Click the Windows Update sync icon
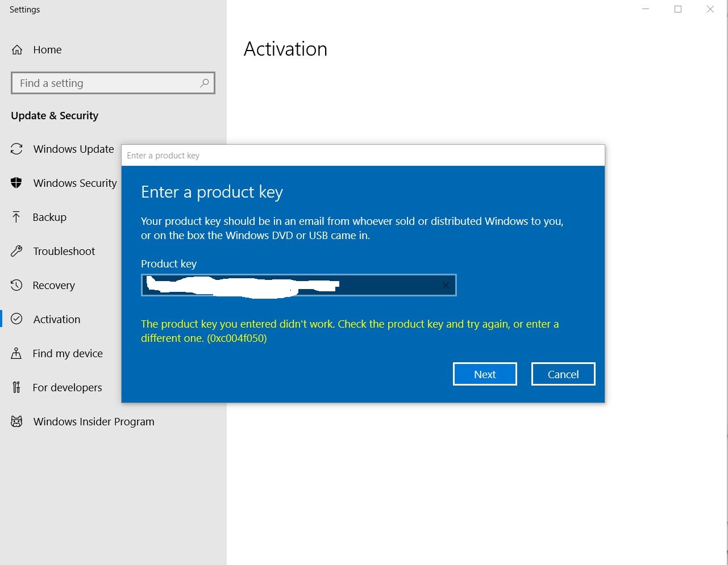This screenshot has height=565, width=728. coord(17,149)
